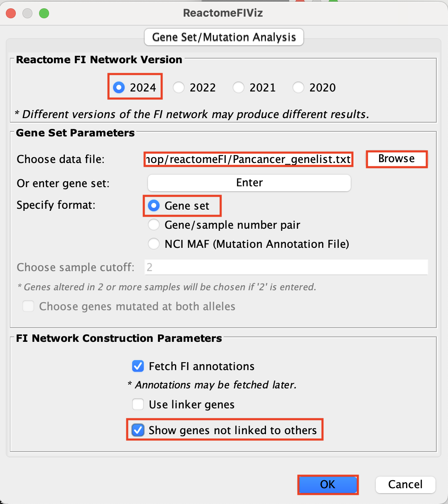Screen dimensions: 448x504
Task: Choose the 2022 network version radio button
Action: click(179, 88)
